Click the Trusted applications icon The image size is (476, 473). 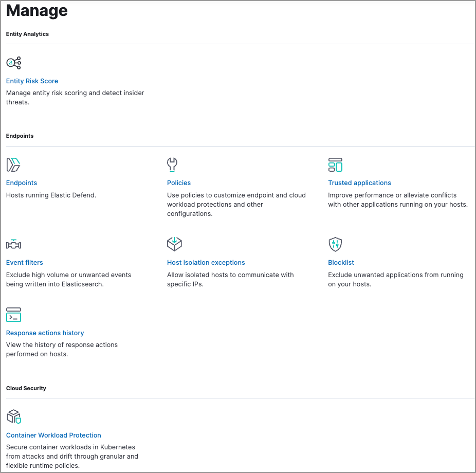(x=335, y=165)
